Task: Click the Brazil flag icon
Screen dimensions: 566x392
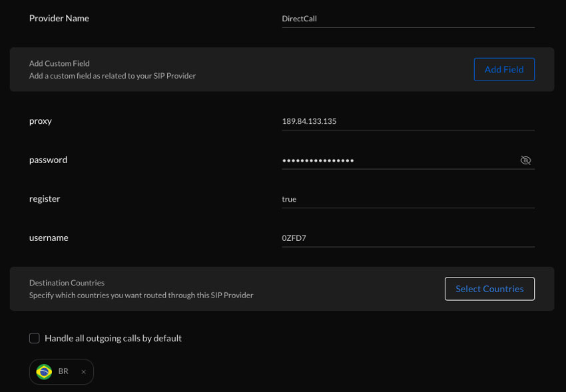Action: (x=44, y=372)
